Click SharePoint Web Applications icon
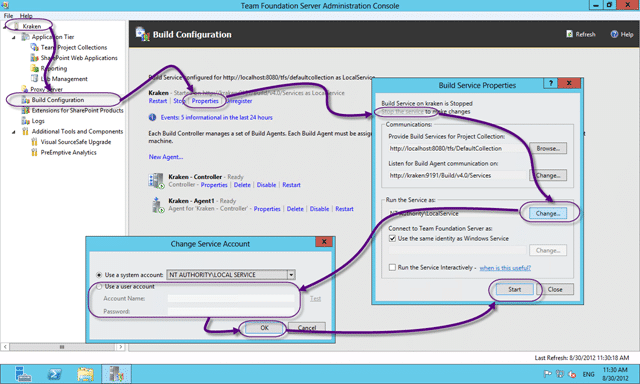 tap(35, 58)
